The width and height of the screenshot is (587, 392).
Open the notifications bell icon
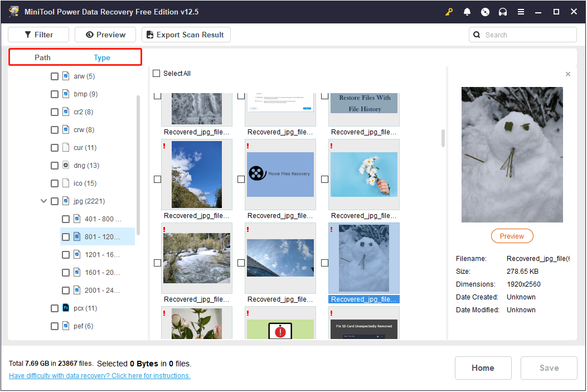(x=467, y=11)
